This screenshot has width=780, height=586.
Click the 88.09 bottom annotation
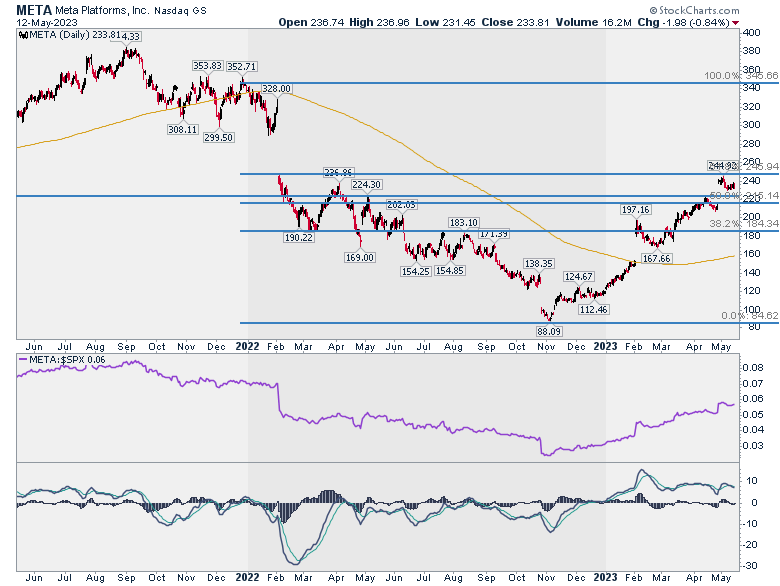549,331
